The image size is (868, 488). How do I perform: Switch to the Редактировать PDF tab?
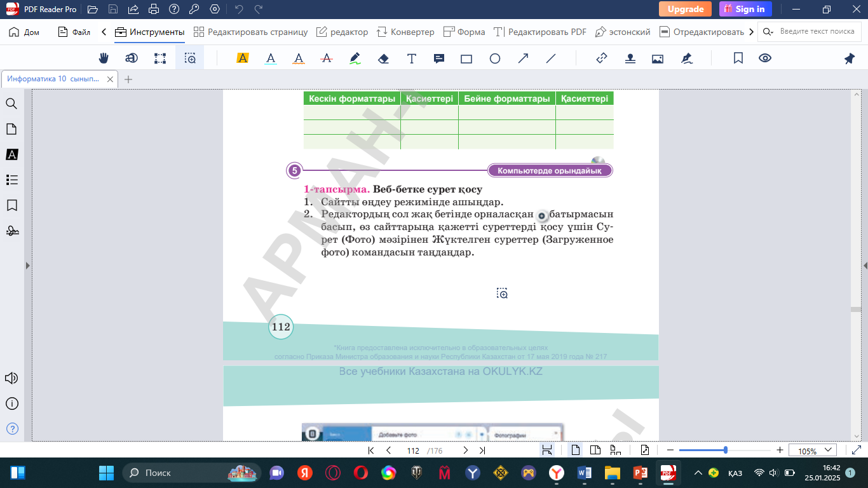coord(540,32)
